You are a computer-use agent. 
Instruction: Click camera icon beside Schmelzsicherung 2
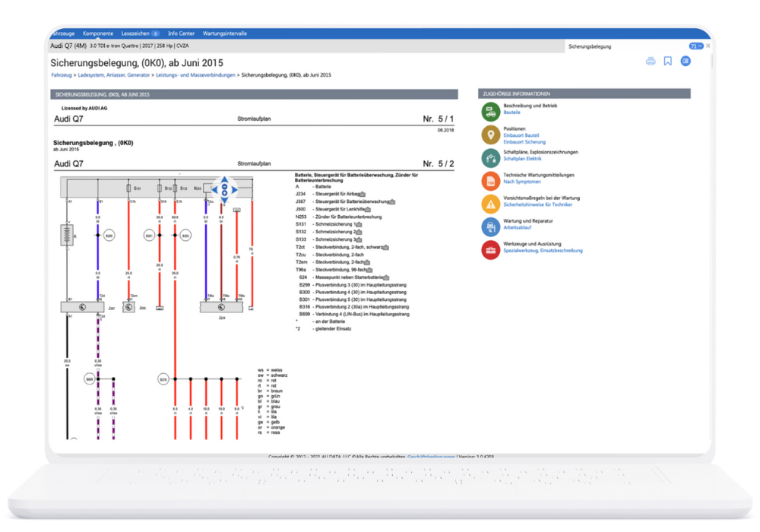pos(359,232)
